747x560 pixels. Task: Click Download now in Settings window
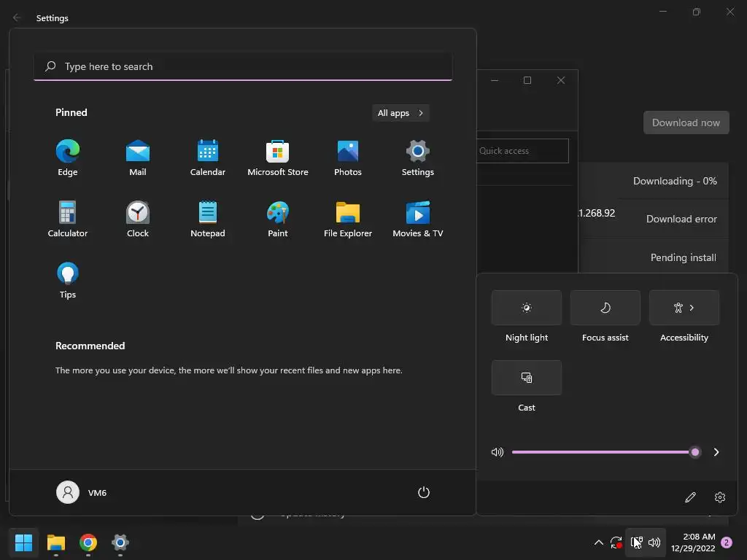point(686,122)
